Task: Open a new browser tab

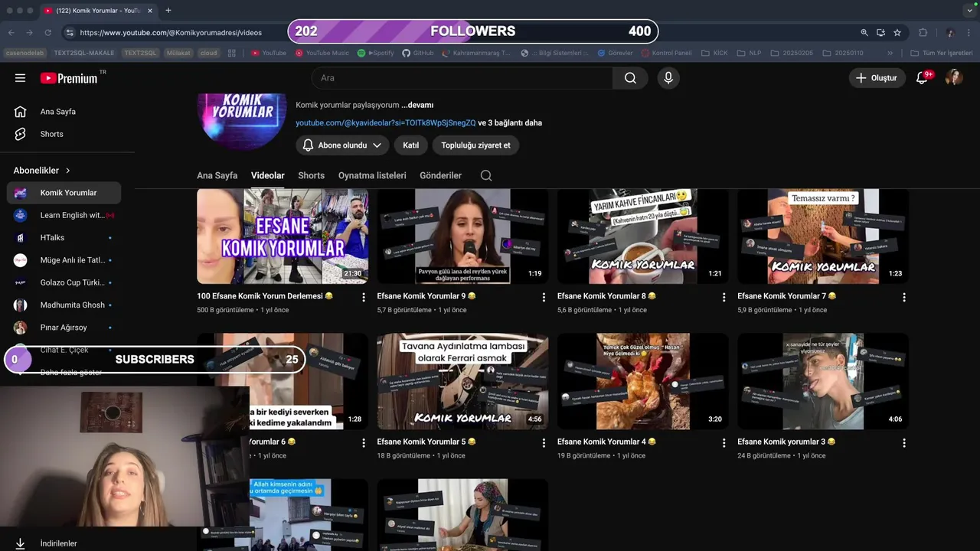Action: click(x=168, y=11)
